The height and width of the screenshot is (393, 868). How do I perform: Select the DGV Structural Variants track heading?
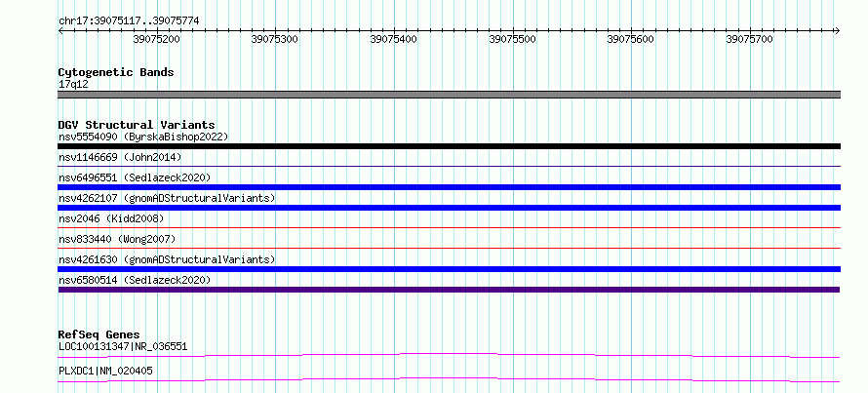pyautogui.click(x=137, y=125)
